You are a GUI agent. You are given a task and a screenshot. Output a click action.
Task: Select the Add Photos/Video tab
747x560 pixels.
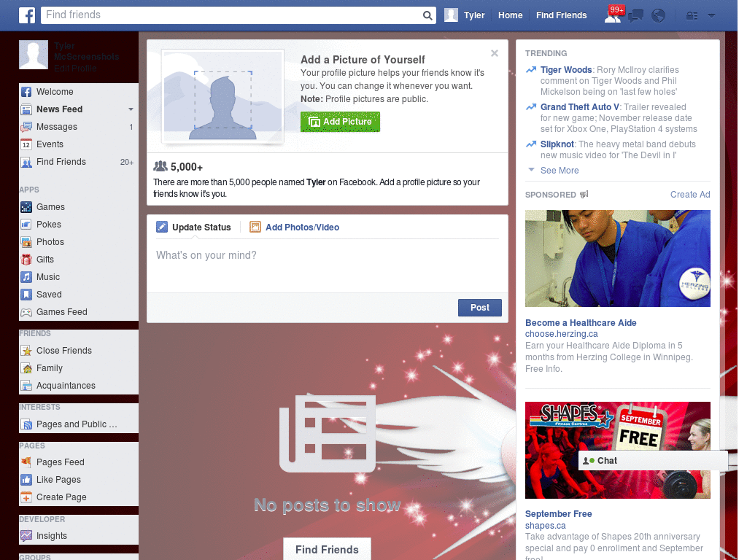295,227
